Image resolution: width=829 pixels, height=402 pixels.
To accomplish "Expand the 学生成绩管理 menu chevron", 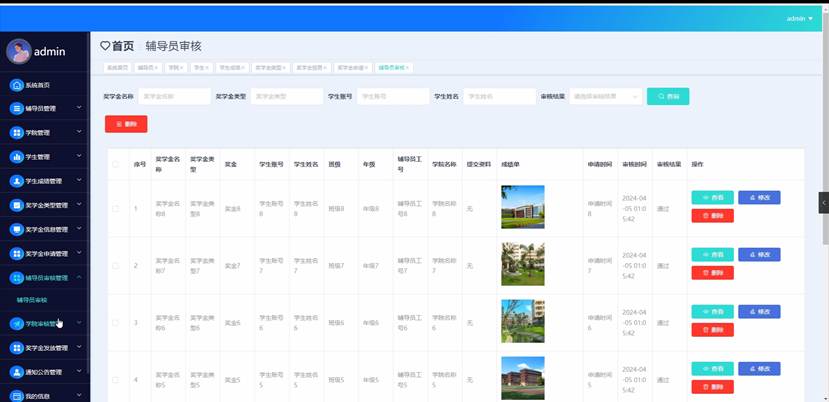I will [x=79, y=180].
